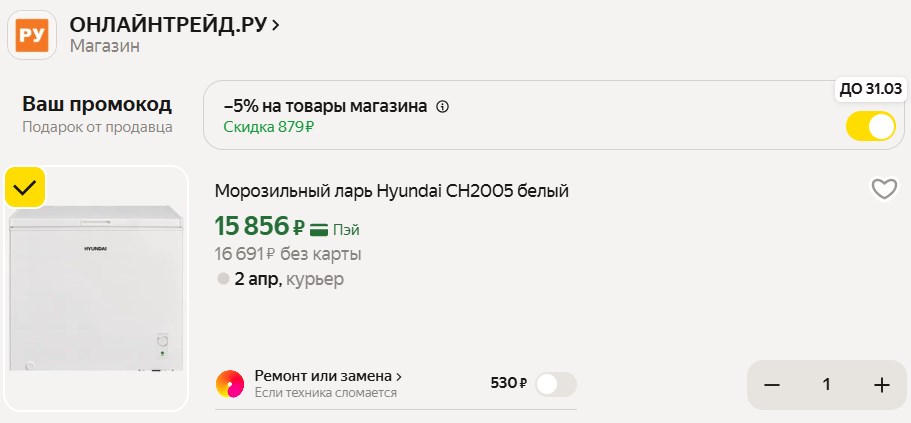This screenshot has width=911, height=423.
Task: Click the −5% на товары магазина promo text
Action: tap(325, 107)
